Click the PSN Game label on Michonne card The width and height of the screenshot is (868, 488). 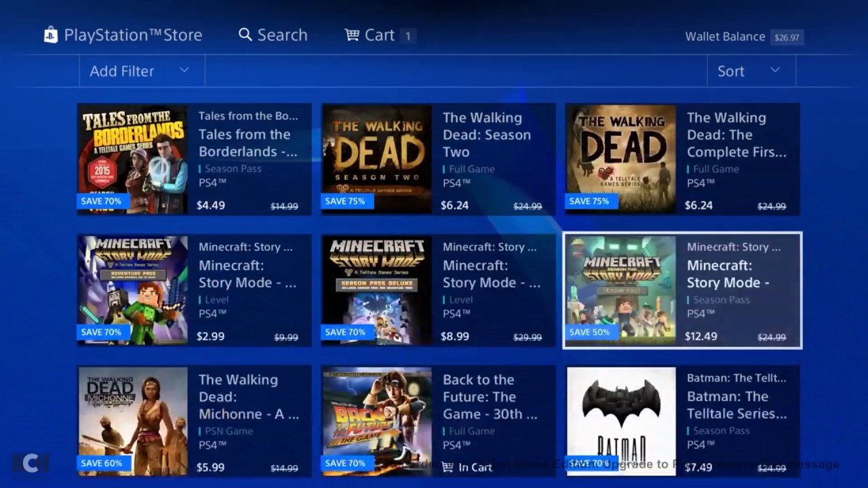tap(229, 431)
